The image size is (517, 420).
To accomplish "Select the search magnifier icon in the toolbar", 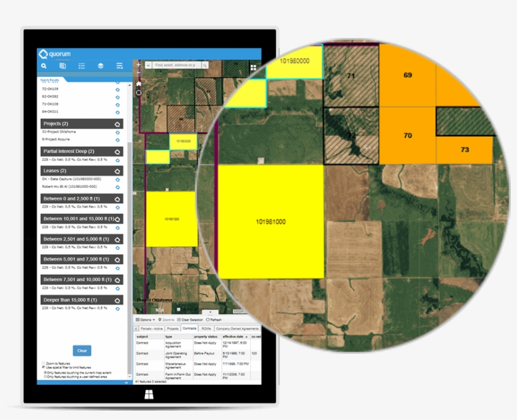I will (x=44, y=66).
